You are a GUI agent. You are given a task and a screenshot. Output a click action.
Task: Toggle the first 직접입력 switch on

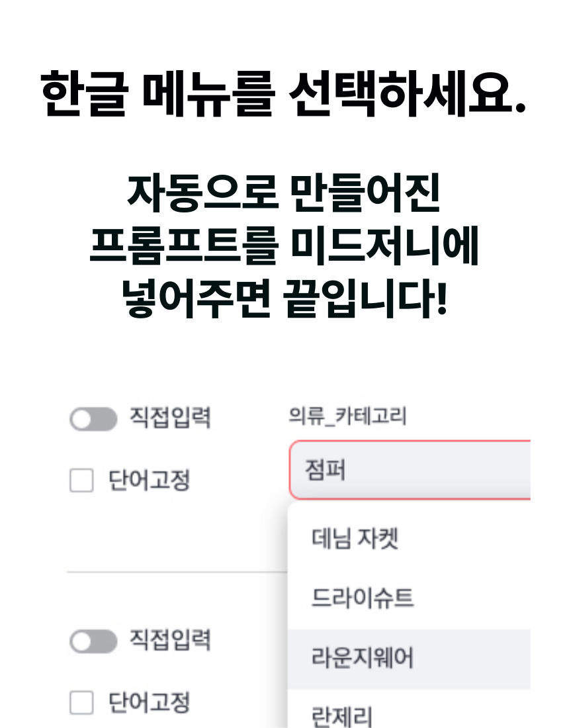[93, 419]
